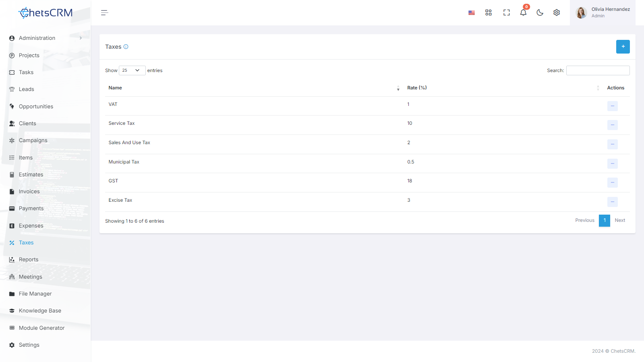The image size is (644, 362).
Task: Open the Olivia Hernandez profile menu
Action: (x=603, y=12)
